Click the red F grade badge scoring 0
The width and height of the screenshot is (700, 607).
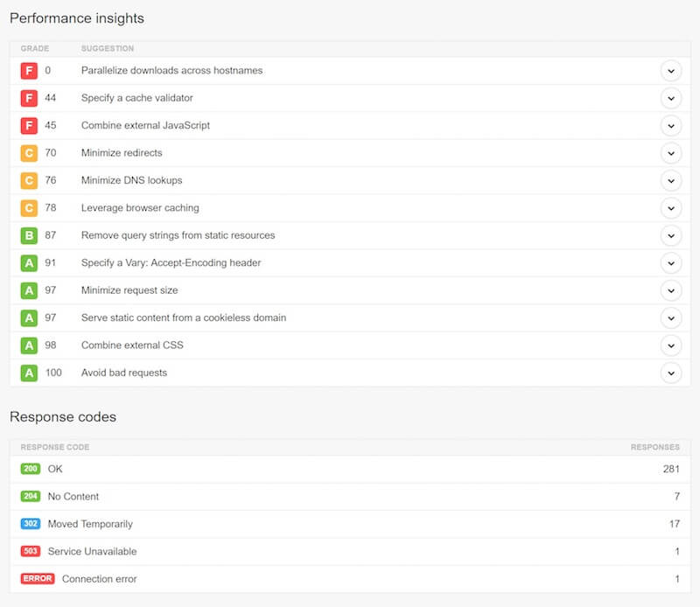pyautogui.click(x=29, y=71)
